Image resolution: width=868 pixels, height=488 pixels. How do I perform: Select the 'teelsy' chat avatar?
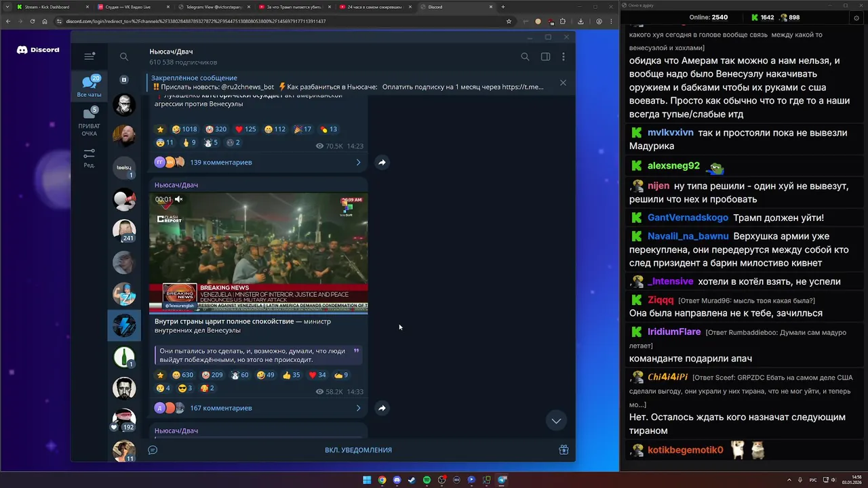(124, 167)
